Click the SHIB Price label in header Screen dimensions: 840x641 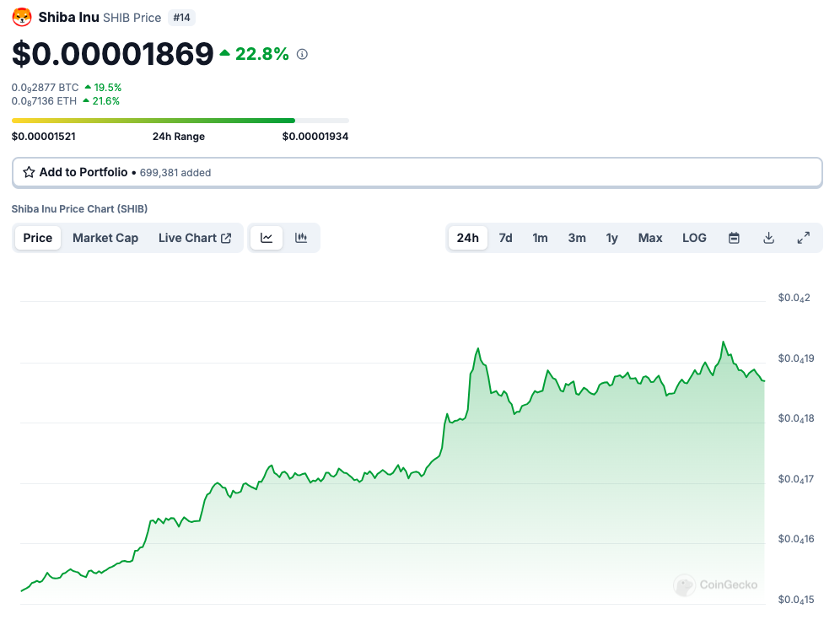[x=132, y=18]
